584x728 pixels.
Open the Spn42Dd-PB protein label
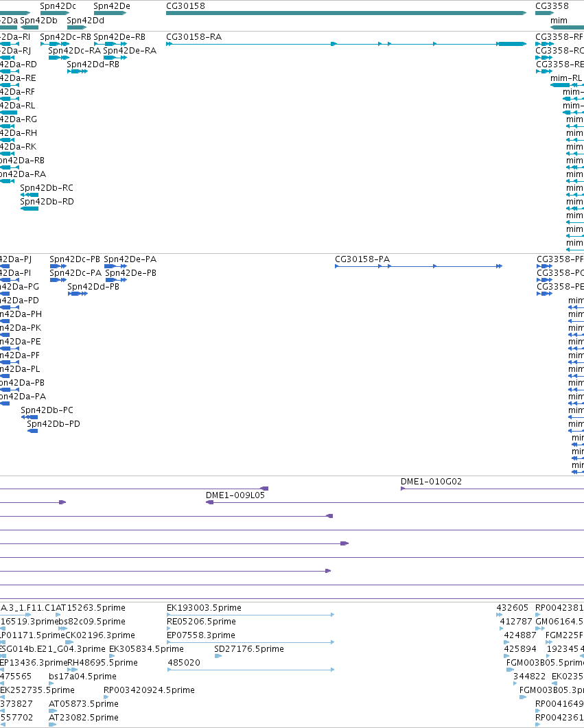(93, 287)
